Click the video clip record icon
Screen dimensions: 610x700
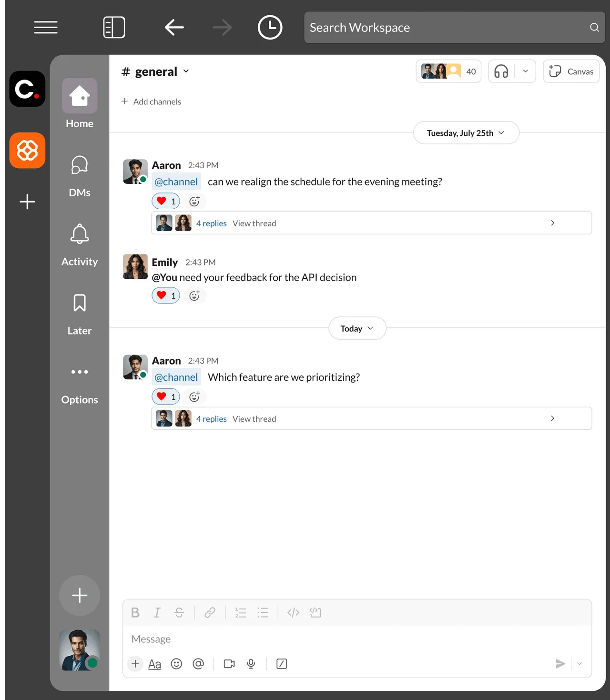coord(229,664)
